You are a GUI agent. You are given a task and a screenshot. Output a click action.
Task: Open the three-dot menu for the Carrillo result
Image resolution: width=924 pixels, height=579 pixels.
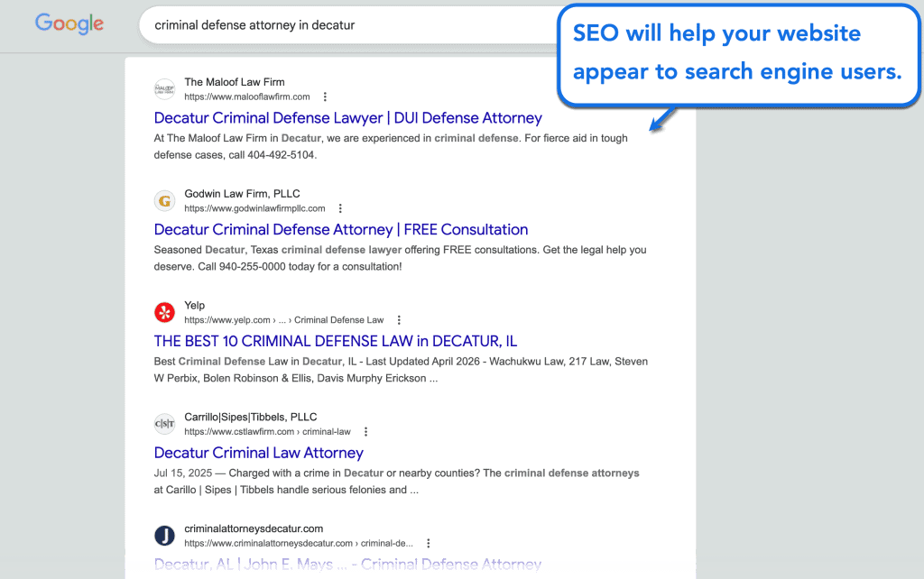[365, 431]
